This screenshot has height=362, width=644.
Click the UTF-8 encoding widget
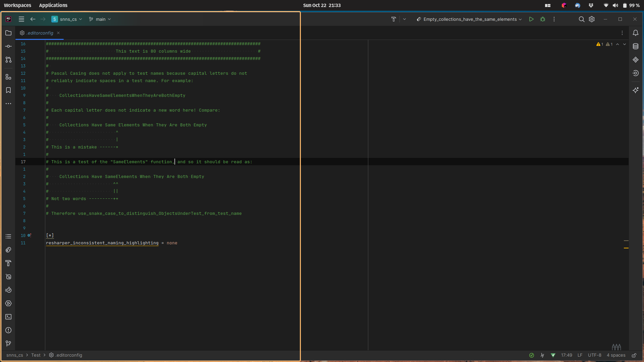coord(594,355)
